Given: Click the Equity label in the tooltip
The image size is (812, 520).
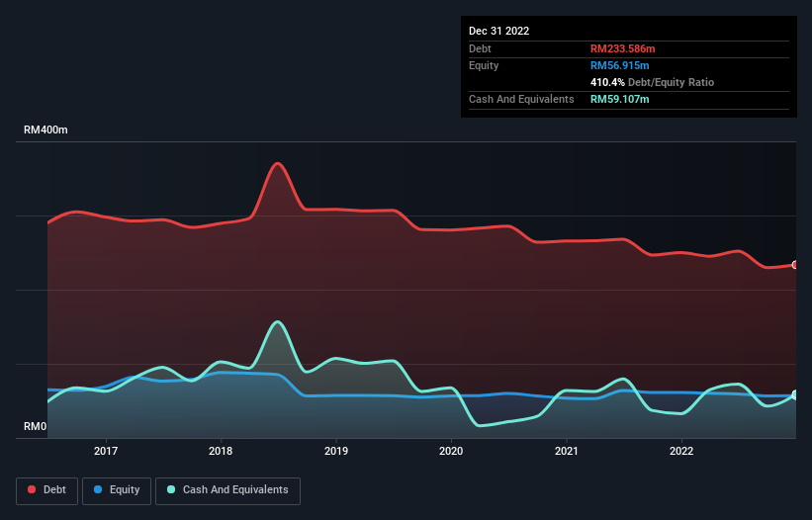Looking at the screenshot, I should (484, 65).
